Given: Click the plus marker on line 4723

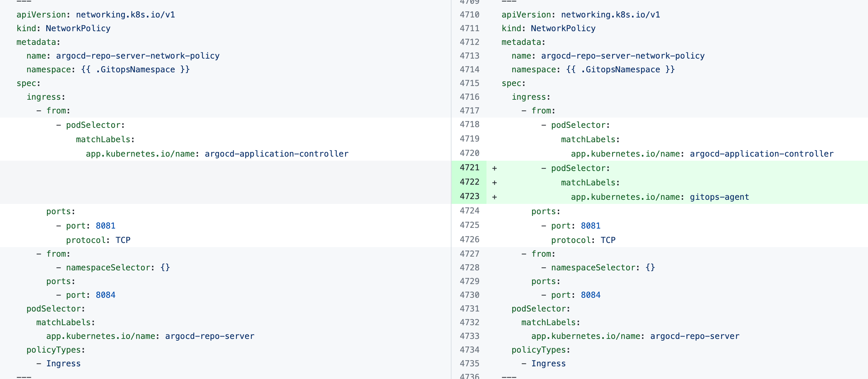Looking at the screenshot, I should click(x=494, y=197).
